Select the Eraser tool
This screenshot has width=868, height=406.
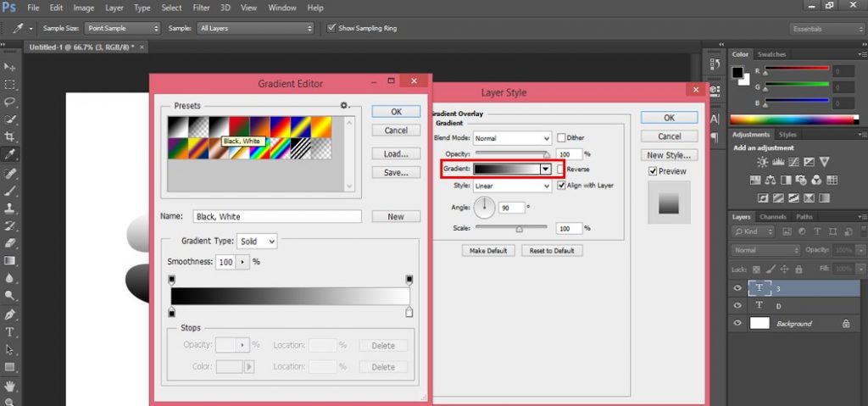(x=10, y=242)
